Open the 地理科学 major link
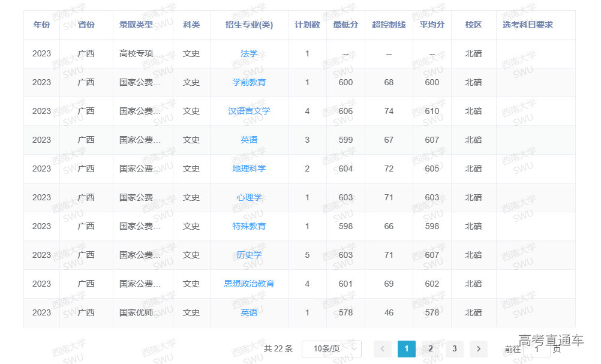 pyautogui.click(x=249, y=169)
